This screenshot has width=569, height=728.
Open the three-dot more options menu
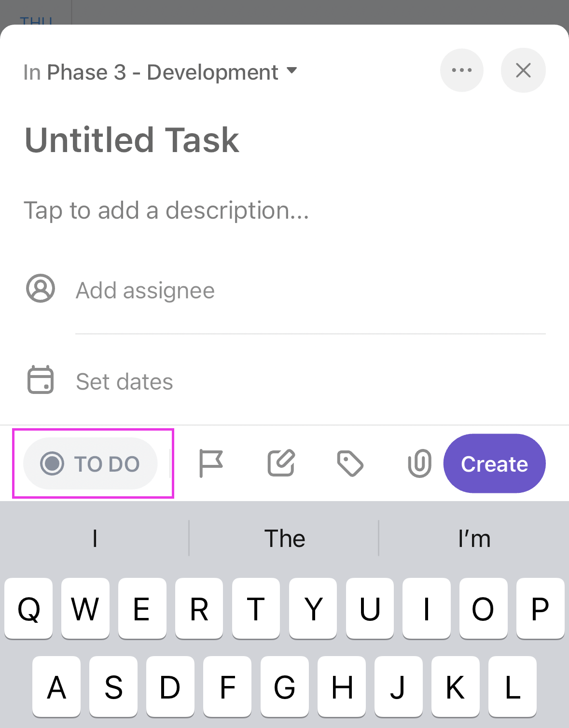pyautogui.click(x=462, y=70)
